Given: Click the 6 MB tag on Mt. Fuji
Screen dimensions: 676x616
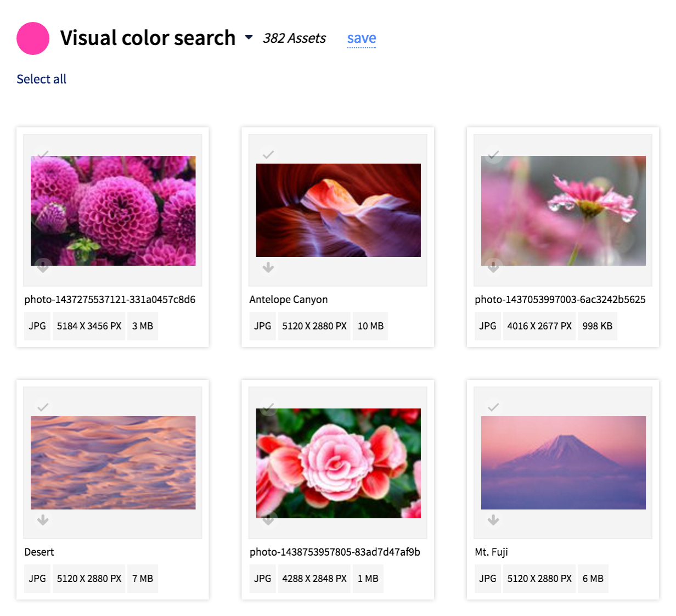Looking at the screenshot, I should (x=593, y=579).
